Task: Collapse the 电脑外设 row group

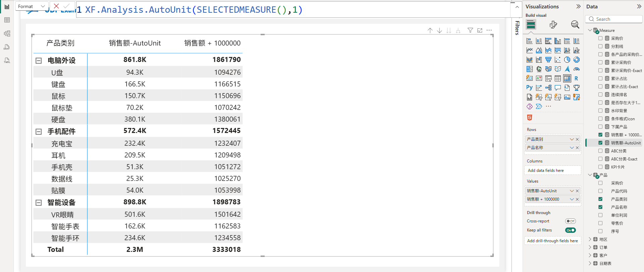Action: 39,61
